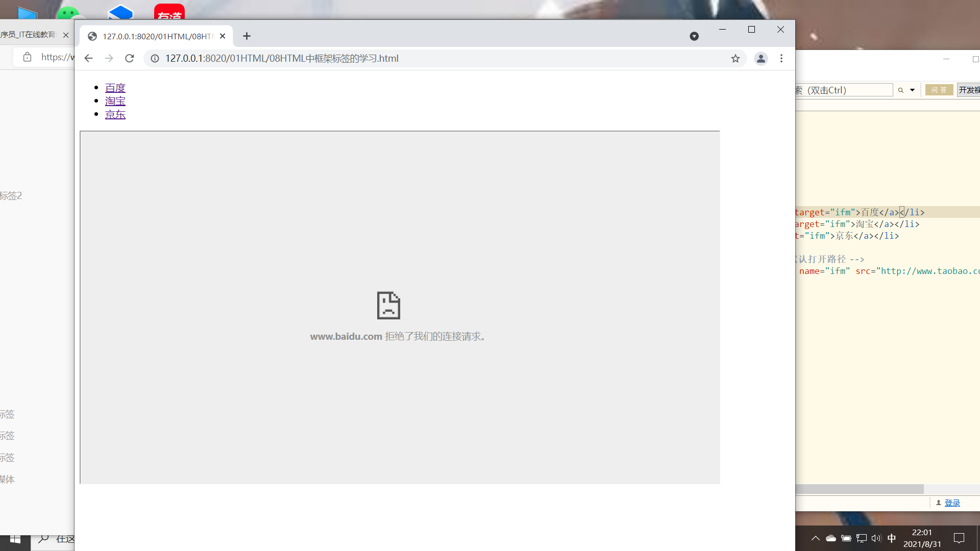
Task: Open the 百度 link
Action: point(115,88)
